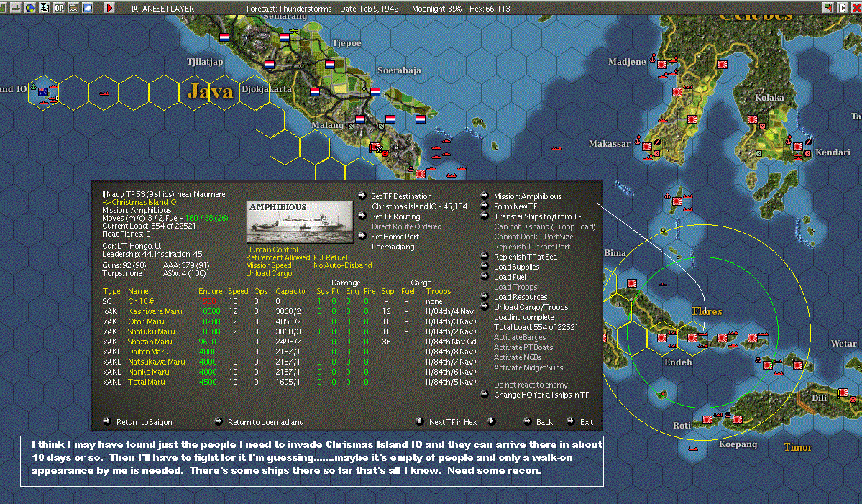Toggle Do not react to enemy
The image size is (862, 504).
[531, 385]
